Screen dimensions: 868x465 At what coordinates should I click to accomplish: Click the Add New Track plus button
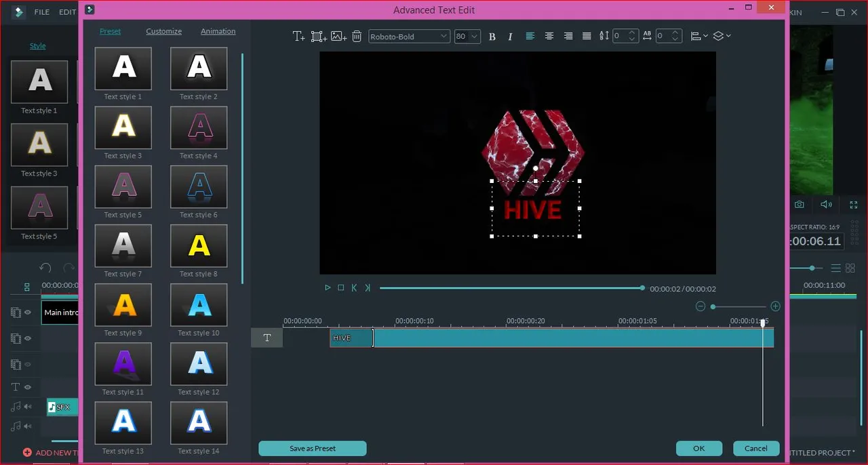(x=27, y=452)
